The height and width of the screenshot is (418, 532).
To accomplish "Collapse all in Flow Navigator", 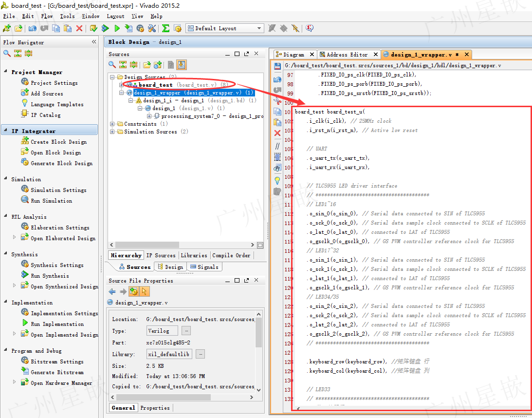I will [18, 53].
